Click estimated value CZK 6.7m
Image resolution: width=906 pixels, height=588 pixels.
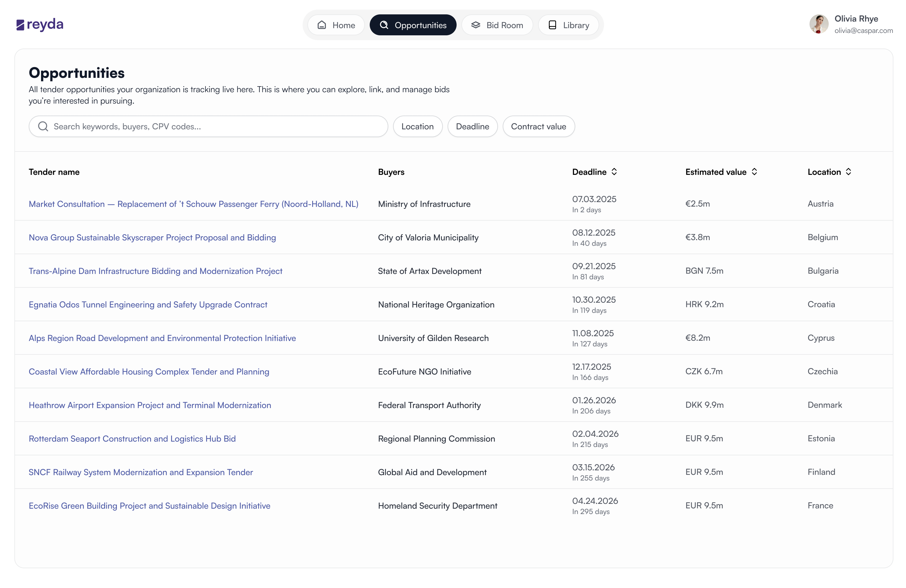704,371
